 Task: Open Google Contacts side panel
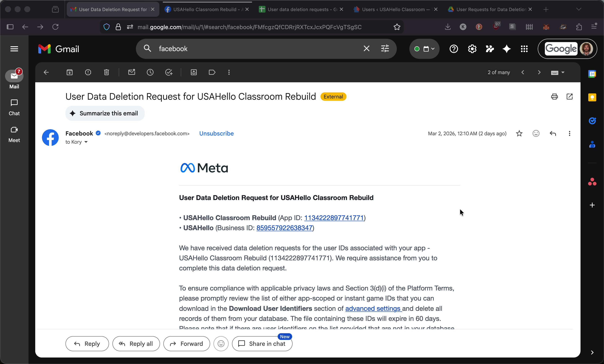click(x=592, y=145)
